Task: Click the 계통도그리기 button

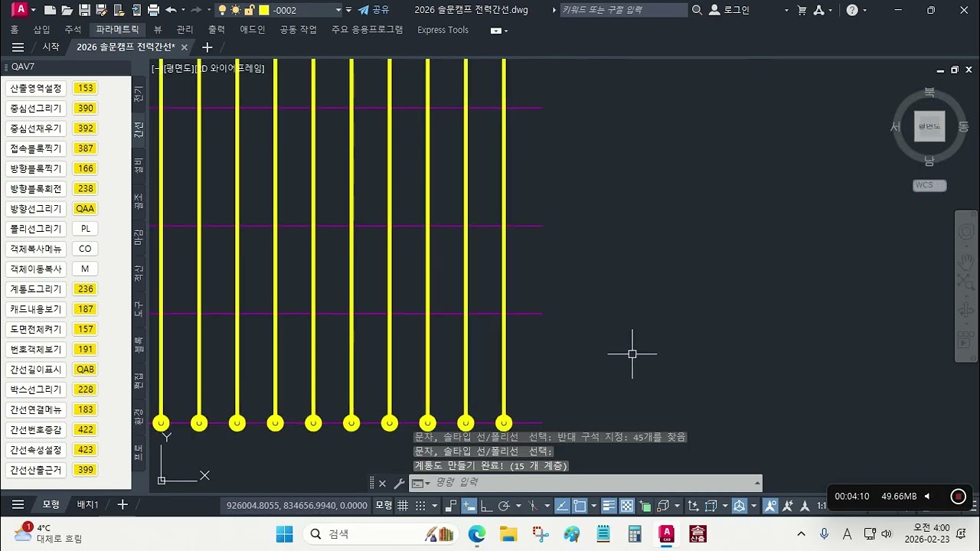Action: (x=35, y=289)
